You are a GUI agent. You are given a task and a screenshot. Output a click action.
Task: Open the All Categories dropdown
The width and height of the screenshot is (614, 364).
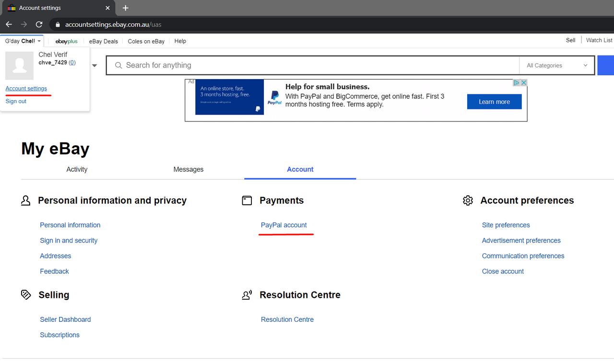(557, 66)
